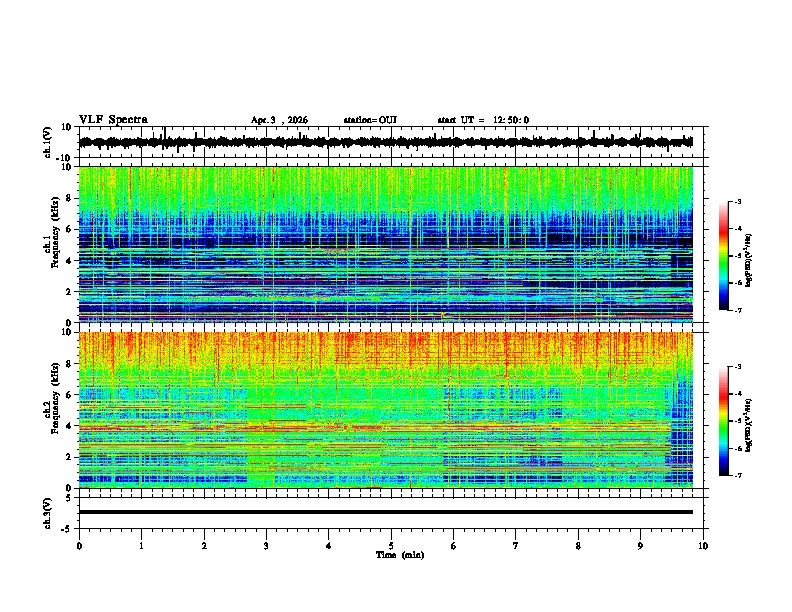Click the ch.1 frequency tick label "6"

coord(69,230)
